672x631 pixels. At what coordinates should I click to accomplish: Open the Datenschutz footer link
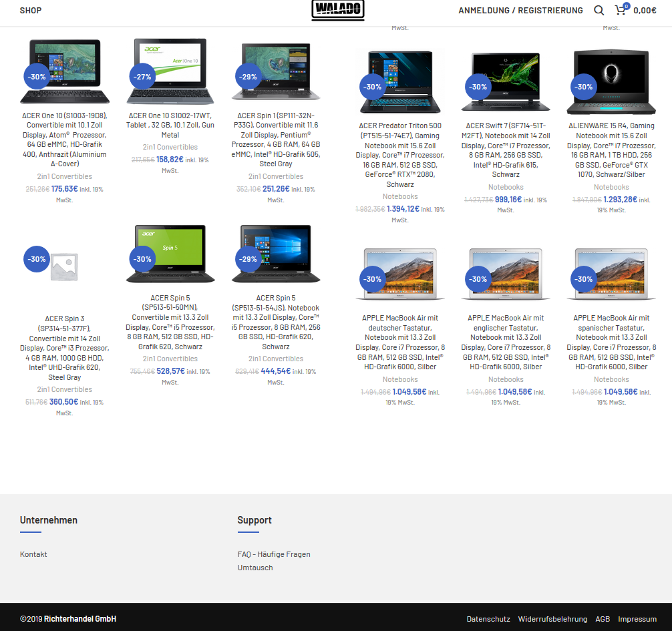click(x=488, y=619)
